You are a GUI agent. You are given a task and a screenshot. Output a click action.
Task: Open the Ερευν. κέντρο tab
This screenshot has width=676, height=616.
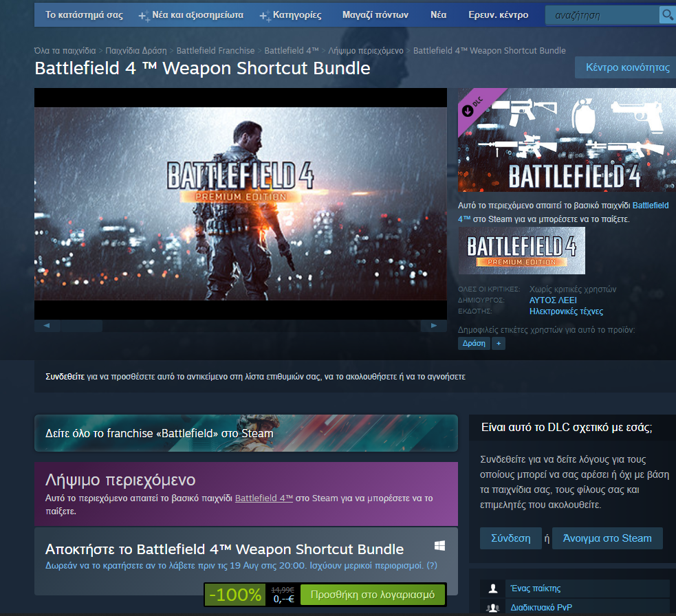[x=498, y=15]
